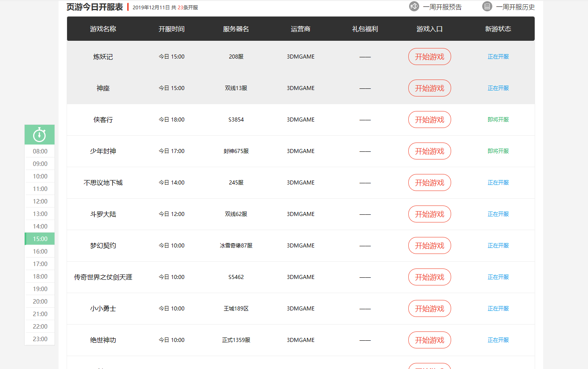Click 开始游戏 for 绝世神功

pyautogui.click(x=430, y=340)
